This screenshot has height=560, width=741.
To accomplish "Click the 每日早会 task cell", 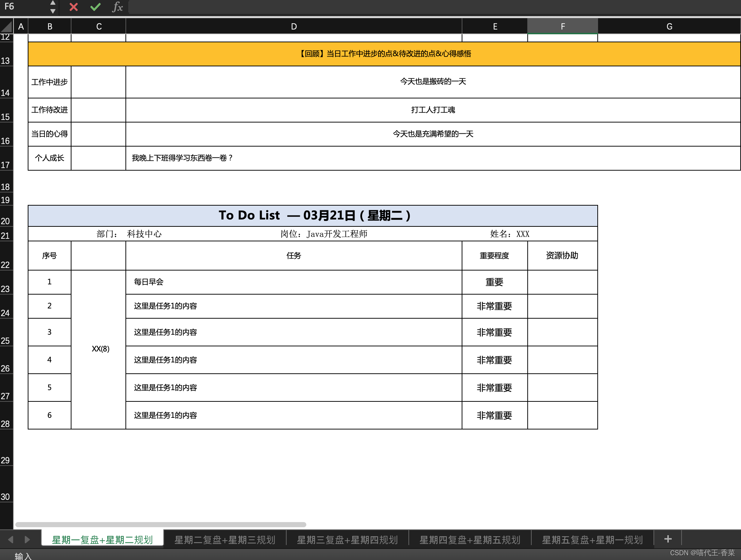I will (294, 282).
